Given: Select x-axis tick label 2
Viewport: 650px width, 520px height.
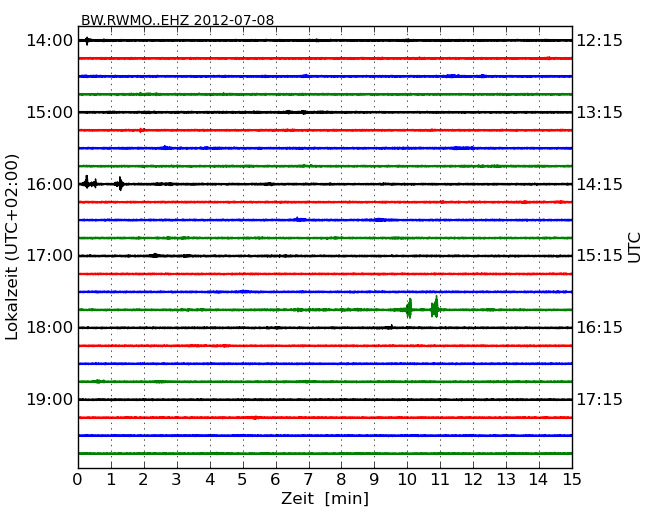Looking at the screenshot, I should pyautogui.click(x=144, y=480).
